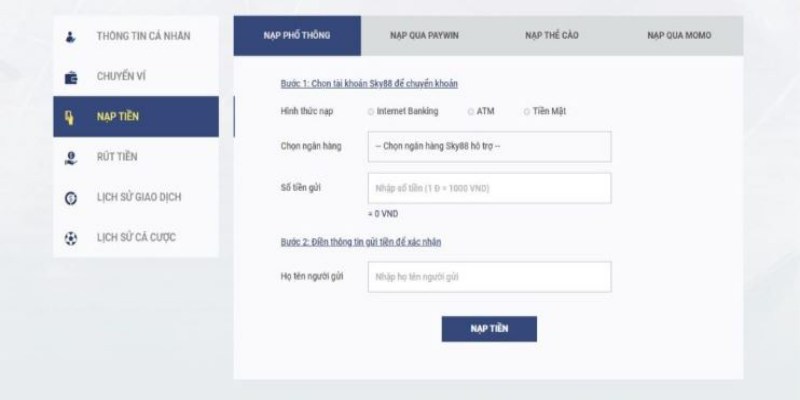Image resolution: width=800 pixels, height=400 pixels.
Task: Go to Thông Tin Cá Nhân menu item
Action: 136,36
